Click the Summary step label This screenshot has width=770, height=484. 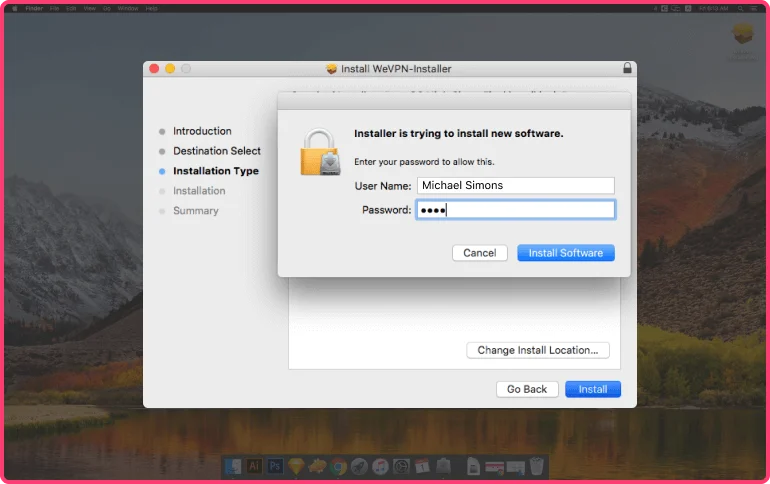195,211
